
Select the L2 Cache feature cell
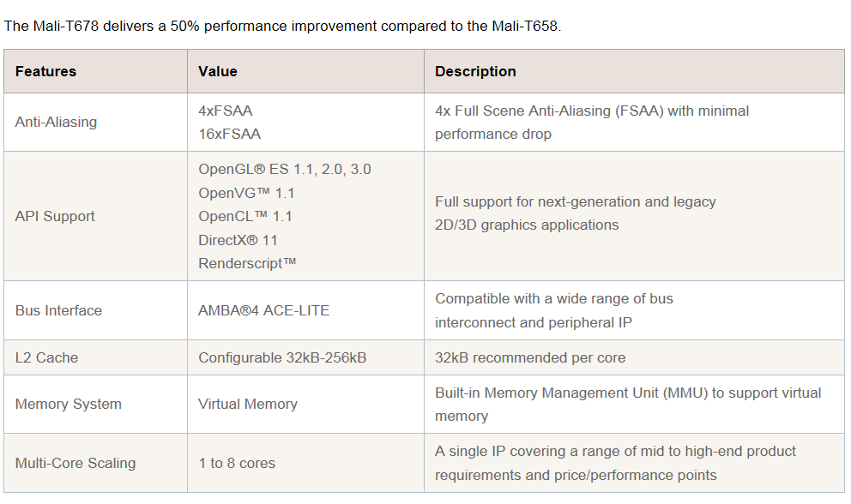pyautogui.click(x=46, y=357)
